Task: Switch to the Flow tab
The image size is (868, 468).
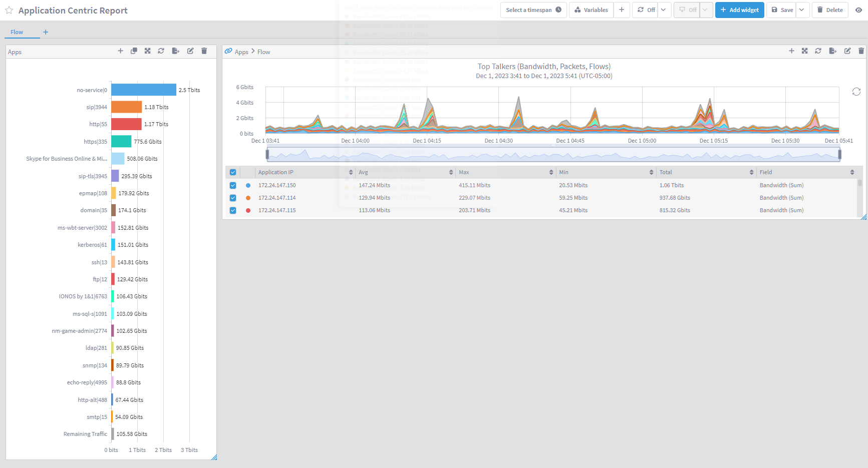Action: pos(17,32)
